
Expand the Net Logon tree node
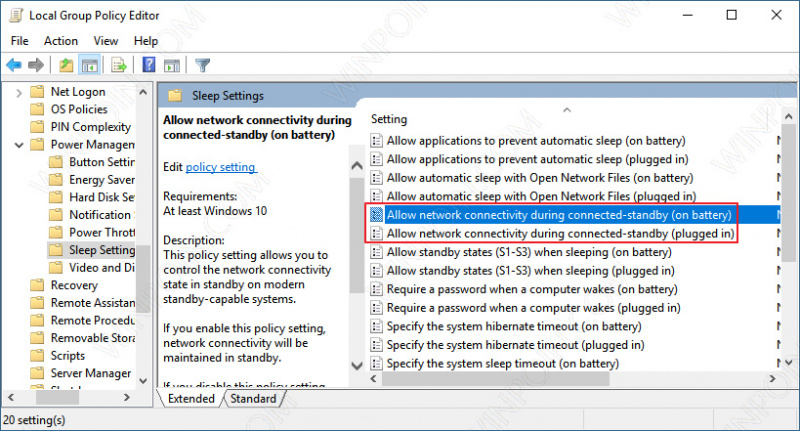point(18,91)
